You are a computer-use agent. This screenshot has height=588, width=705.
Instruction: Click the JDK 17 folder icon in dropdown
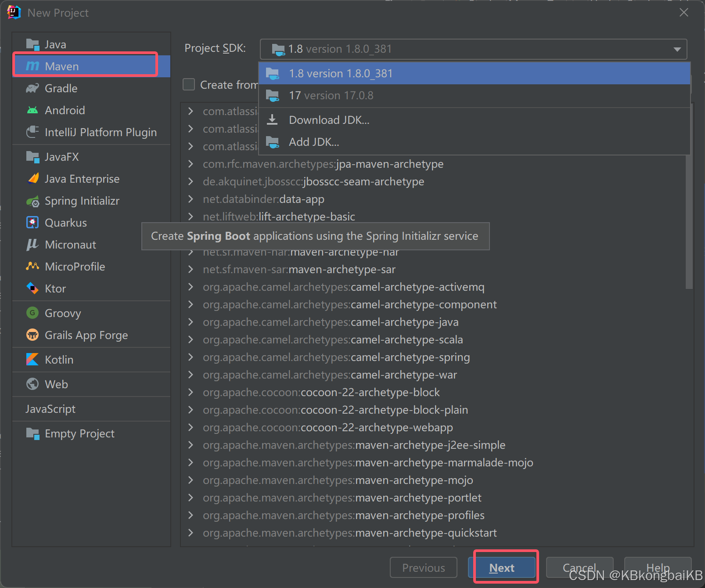tap(273, 95)
